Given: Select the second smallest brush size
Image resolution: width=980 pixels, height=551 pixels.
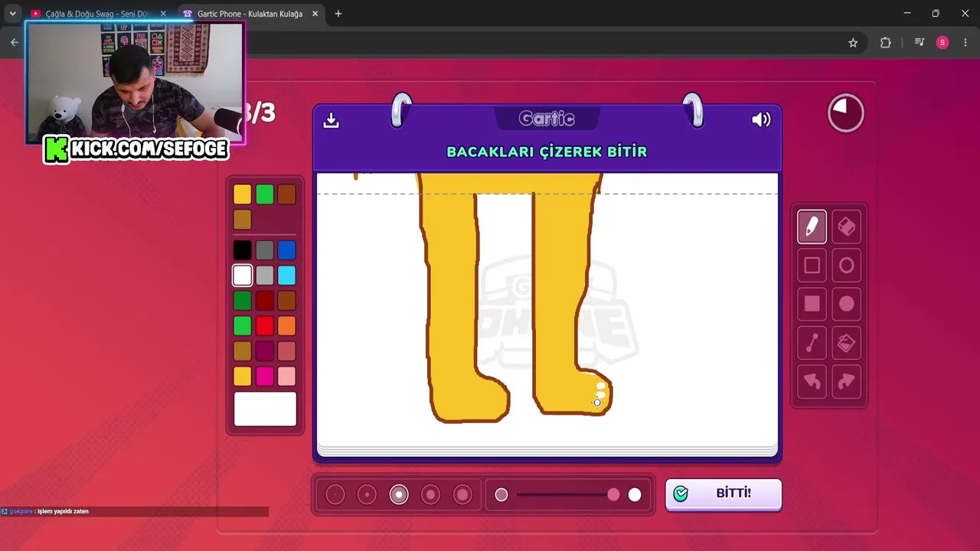Looking at the screenshot, I should pos(367,495).
